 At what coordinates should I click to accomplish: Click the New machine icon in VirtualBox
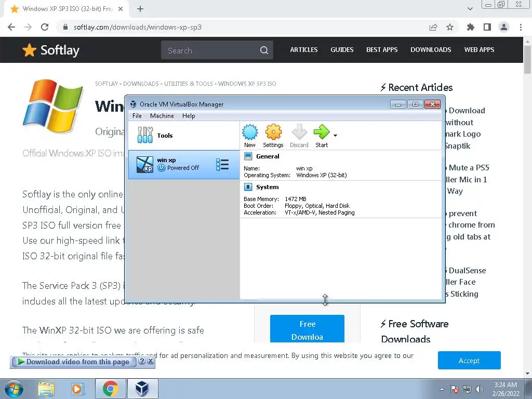(250, 136)
